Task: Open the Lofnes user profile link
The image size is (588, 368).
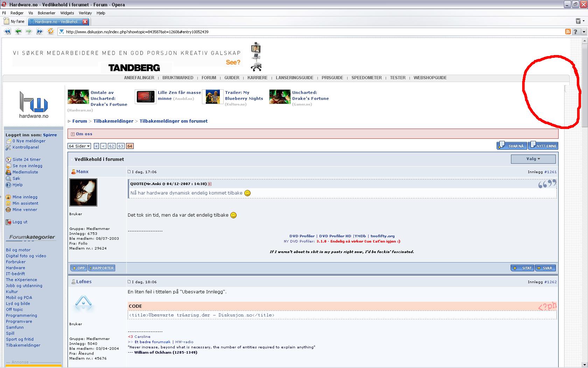Action: [x=84, y=282]
